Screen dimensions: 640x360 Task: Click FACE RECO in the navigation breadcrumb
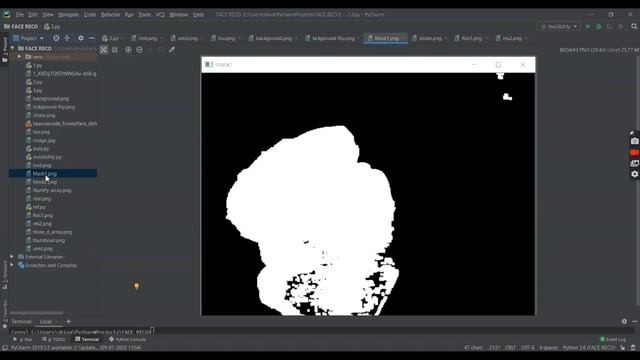tap(21, 27)
